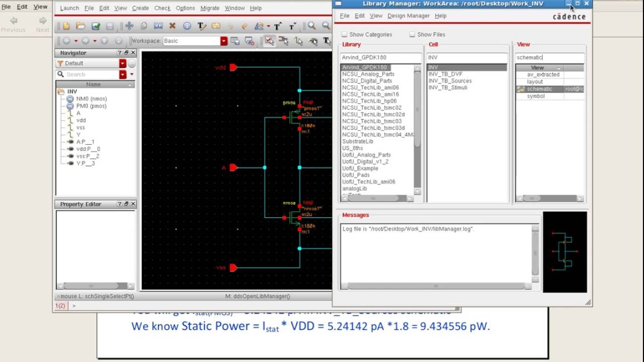Click the Zoom in magnifier icon
The width and height of the screenshot is (644, 362).
[x=312, y=26]
